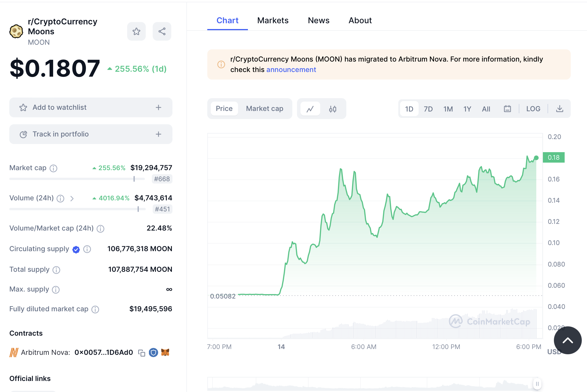The width and height of the screenshot is (587, 392).
Task: Open the migration announcement link
Action: 291,70
